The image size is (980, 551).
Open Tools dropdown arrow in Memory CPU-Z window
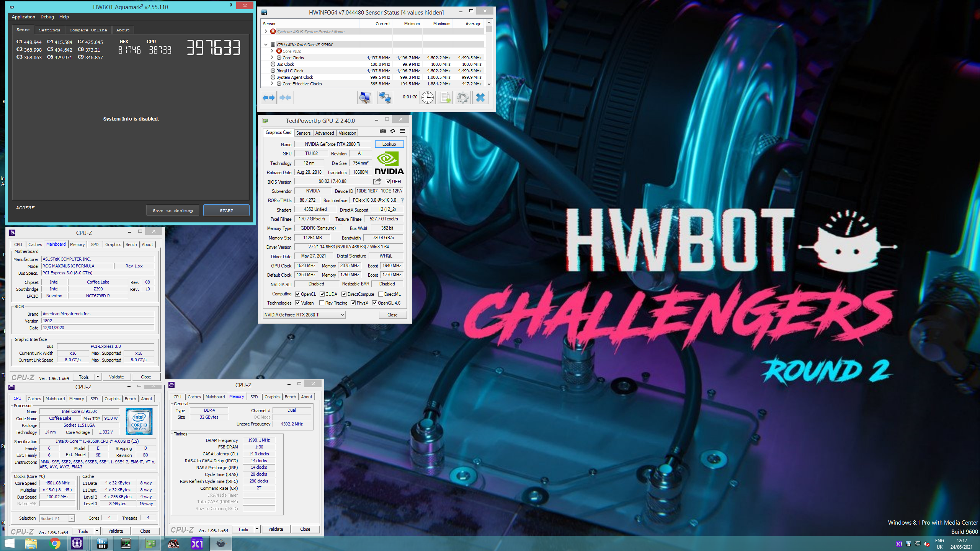257,530
